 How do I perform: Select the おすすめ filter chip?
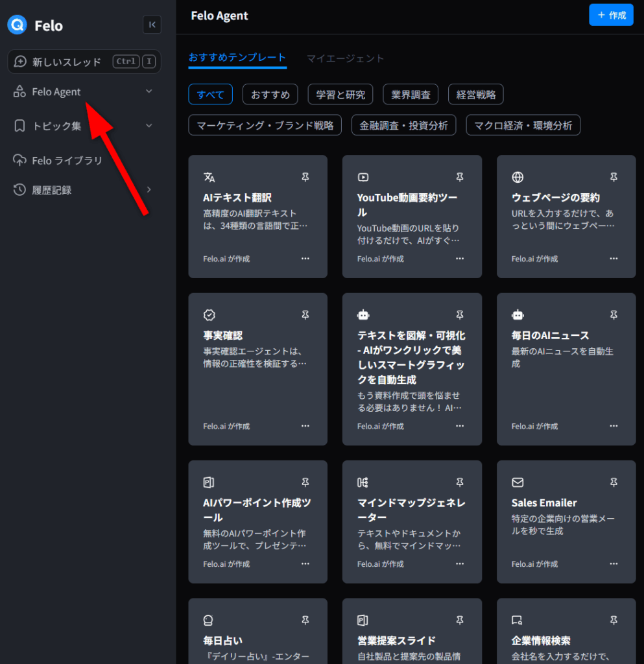point(270,94)
